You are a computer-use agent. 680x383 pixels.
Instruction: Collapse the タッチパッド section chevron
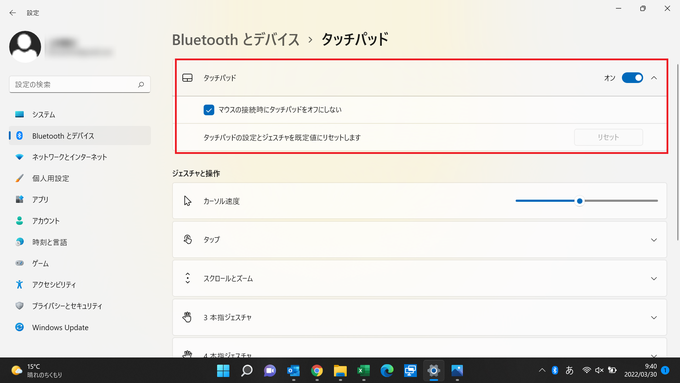click(654, 78)
